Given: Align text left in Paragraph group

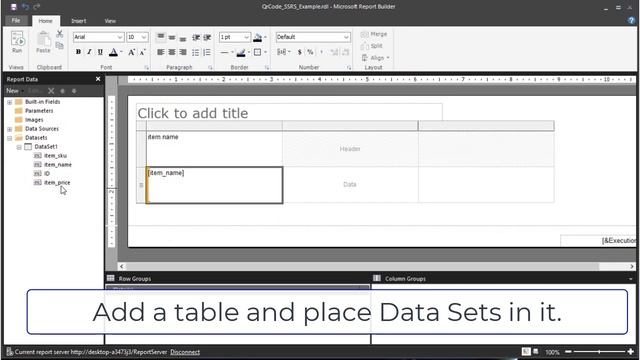Looking at the screenshot, I should tap(161, 52).
